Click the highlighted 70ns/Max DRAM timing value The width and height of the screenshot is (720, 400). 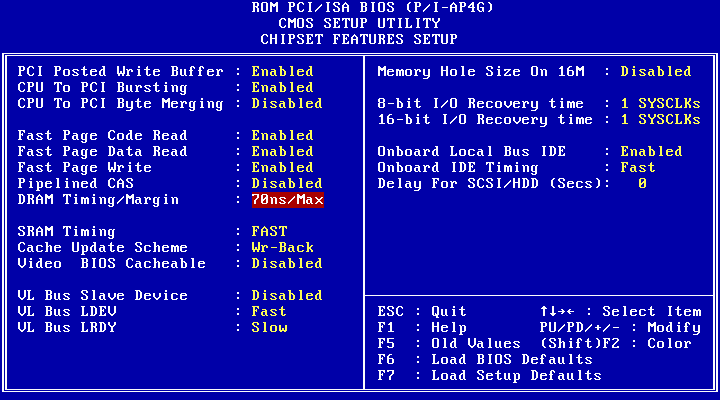[287, 200]
